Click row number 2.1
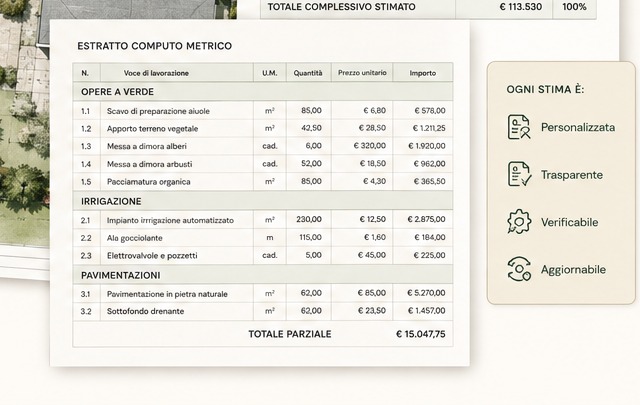 (x=85, y=220)
